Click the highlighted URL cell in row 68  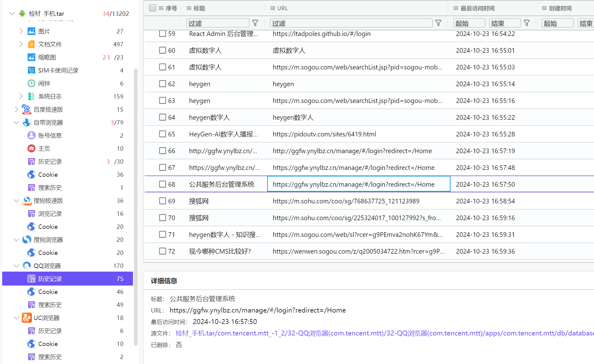tap(359, 184)
